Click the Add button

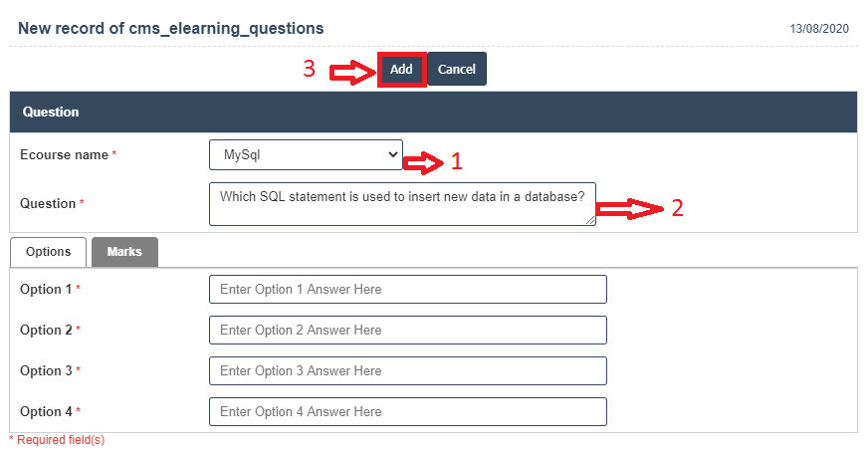401,70
